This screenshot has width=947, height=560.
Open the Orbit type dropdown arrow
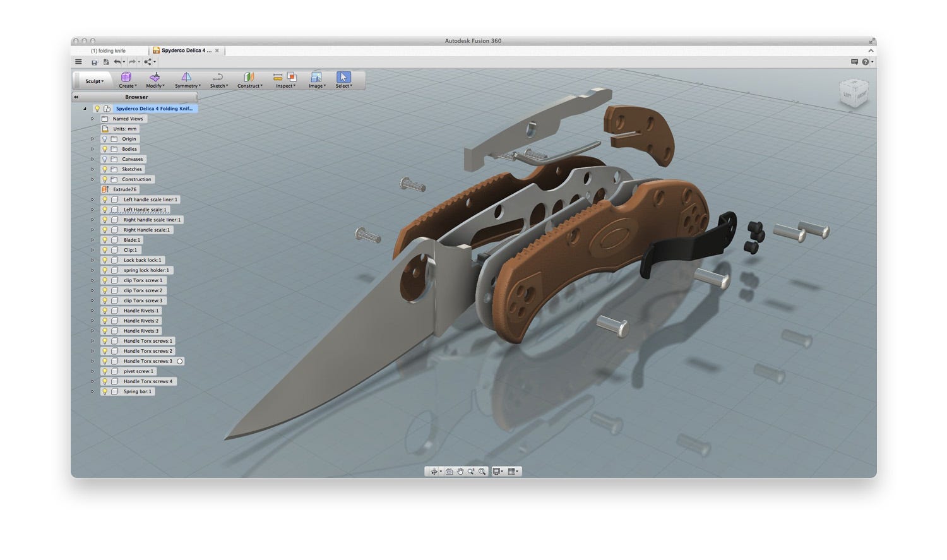441,472
